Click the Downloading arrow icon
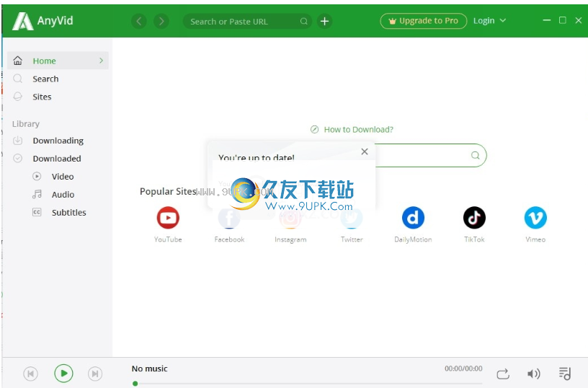This screenshot has width=588, height=388. [x=17, y=141]
